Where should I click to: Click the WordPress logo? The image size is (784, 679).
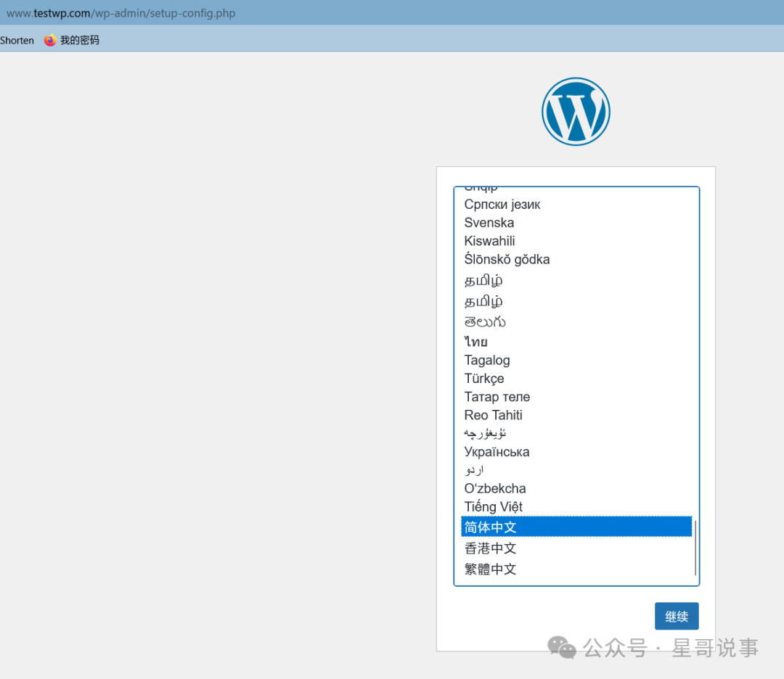(x=576, y=112)
